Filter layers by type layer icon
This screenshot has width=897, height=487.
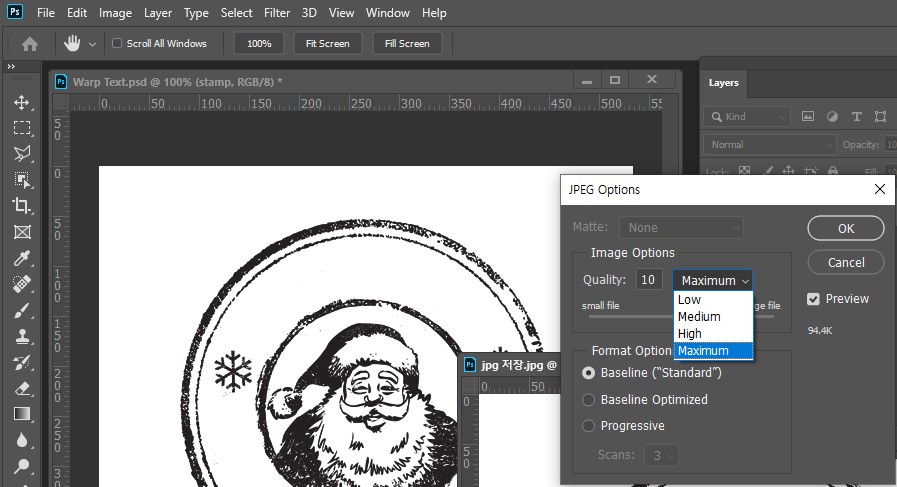pyautogui.click(x=856, y=117)
